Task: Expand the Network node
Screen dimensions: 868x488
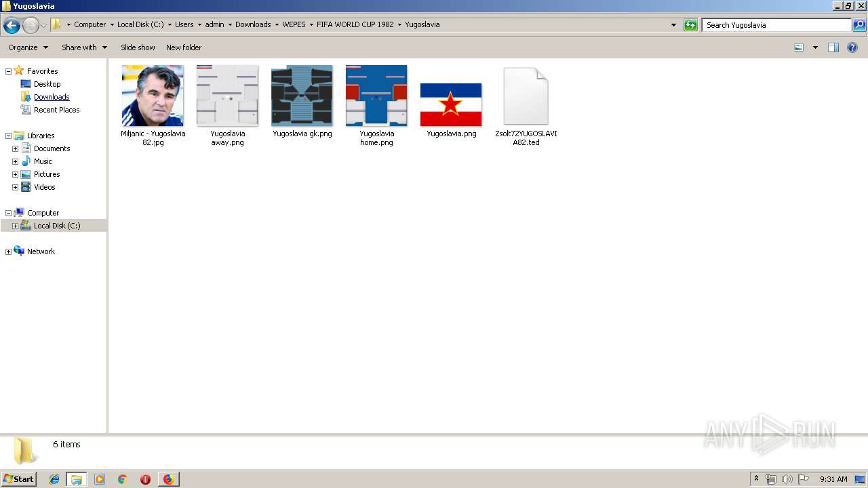Action: (8, 251)
